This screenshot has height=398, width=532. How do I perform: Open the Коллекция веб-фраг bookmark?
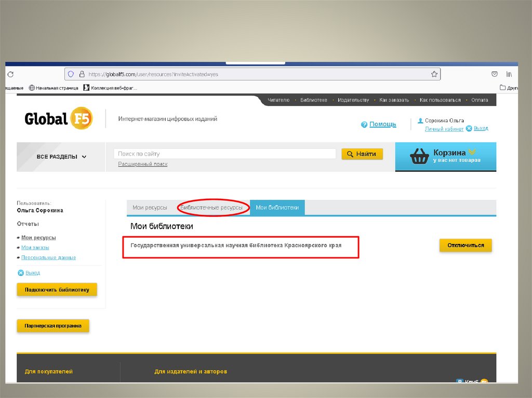click(x=110, y=88)
